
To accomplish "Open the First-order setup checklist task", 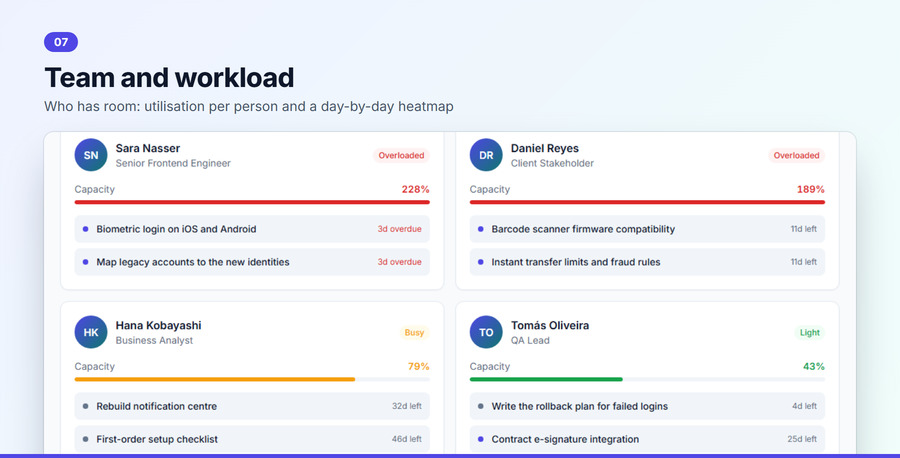I will tap(252, 440).
